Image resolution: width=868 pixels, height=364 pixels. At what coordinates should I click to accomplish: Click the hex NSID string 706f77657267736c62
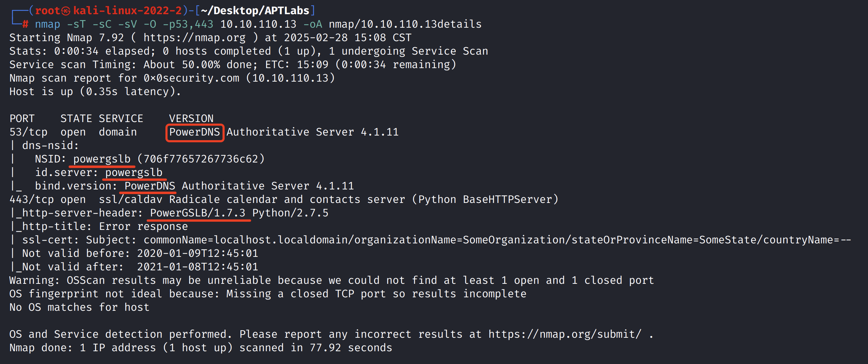tap(201, 159)
